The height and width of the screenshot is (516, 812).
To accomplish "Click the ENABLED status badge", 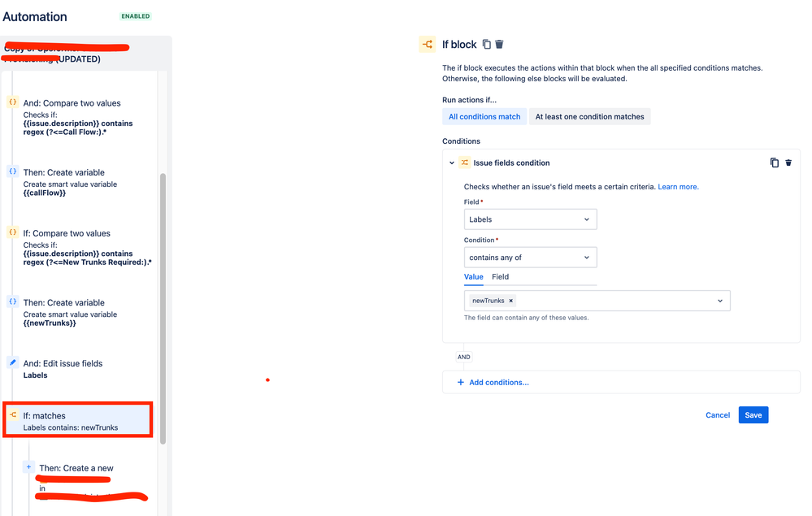I will click(136, 16).
